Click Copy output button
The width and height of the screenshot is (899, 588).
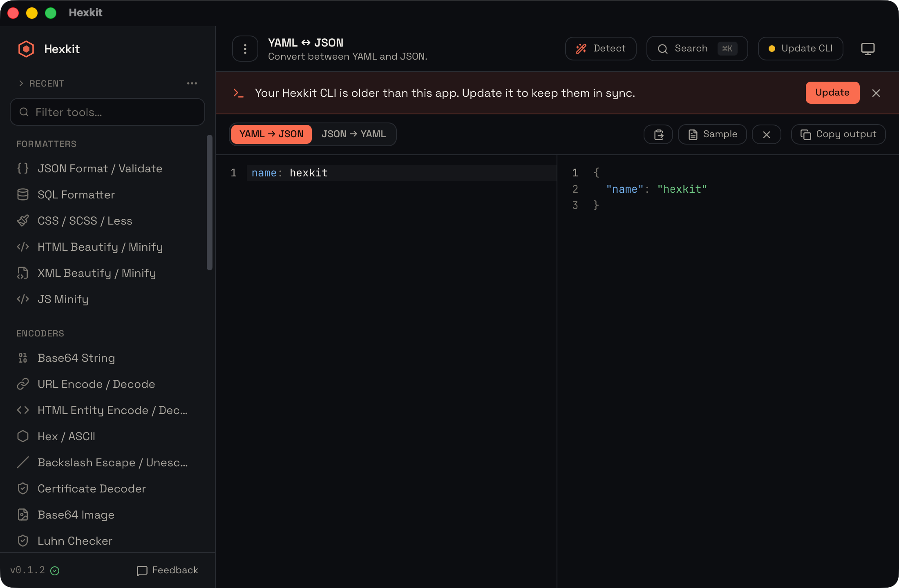point(838,134)
